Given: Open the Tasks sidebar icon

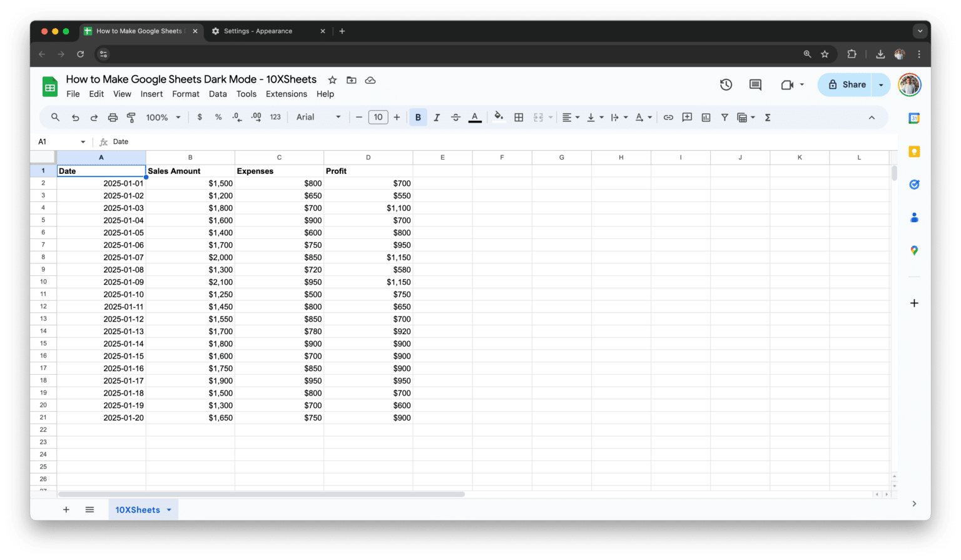Looking at the screenshot, I should tap(914, 185).
